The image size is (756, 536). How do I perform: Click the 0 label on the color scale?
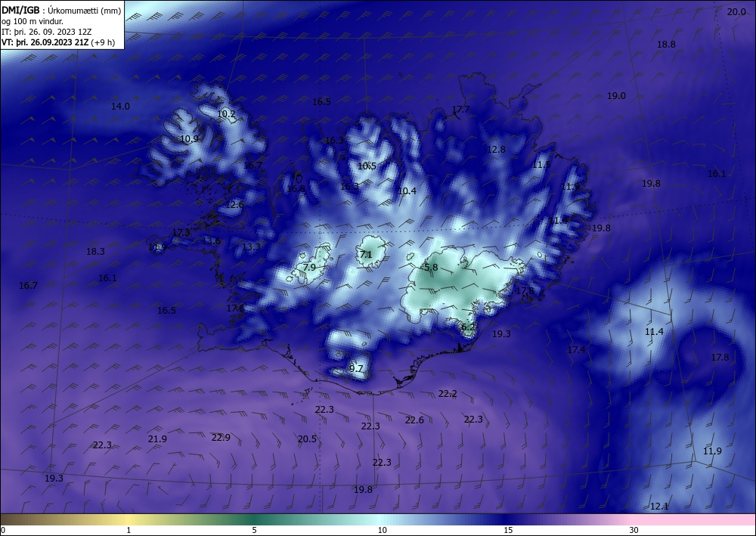[3, 531]
